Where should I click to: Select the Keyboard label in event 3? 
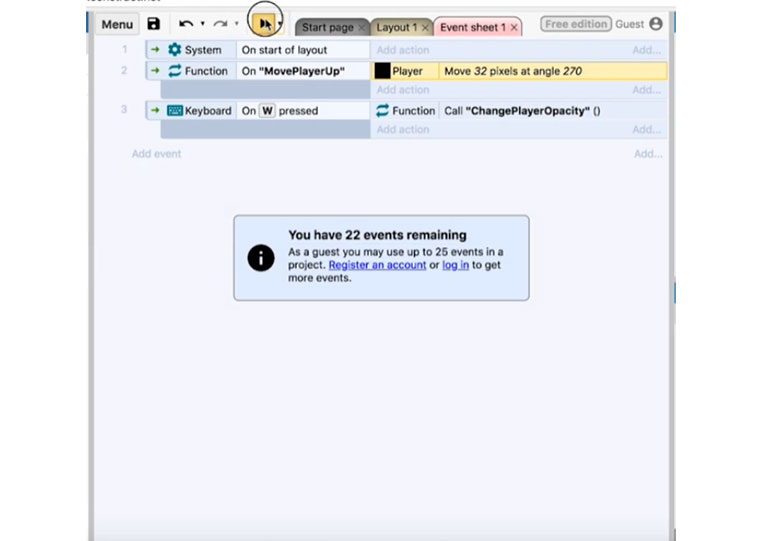[208, 111]
